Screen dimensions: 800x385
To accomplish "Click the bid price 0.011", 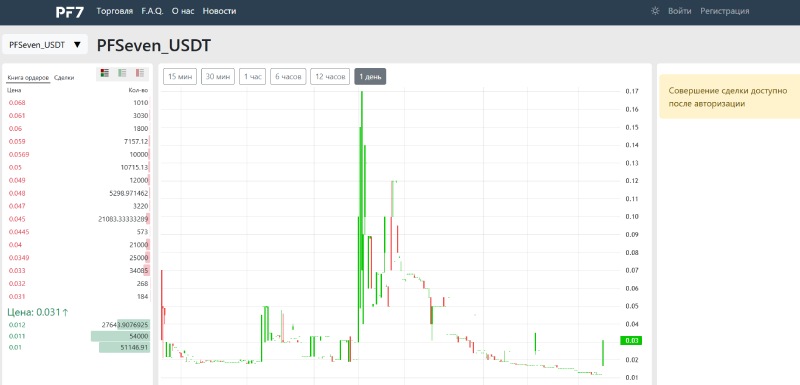I will click(x=17, y=336).
